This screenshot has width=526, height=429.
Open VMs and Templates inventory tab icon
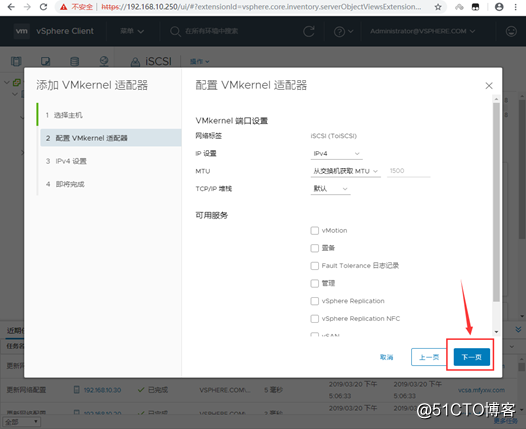(45, 61)
